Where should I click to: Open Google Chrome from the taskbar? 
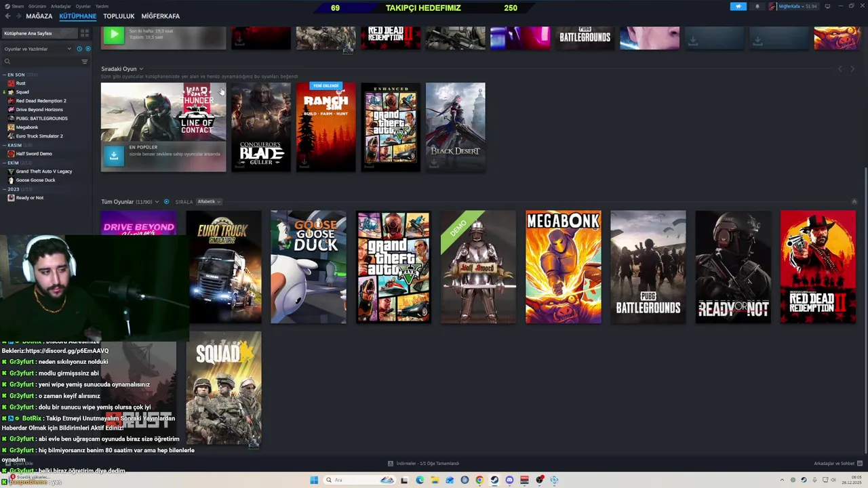pos(479,480)
